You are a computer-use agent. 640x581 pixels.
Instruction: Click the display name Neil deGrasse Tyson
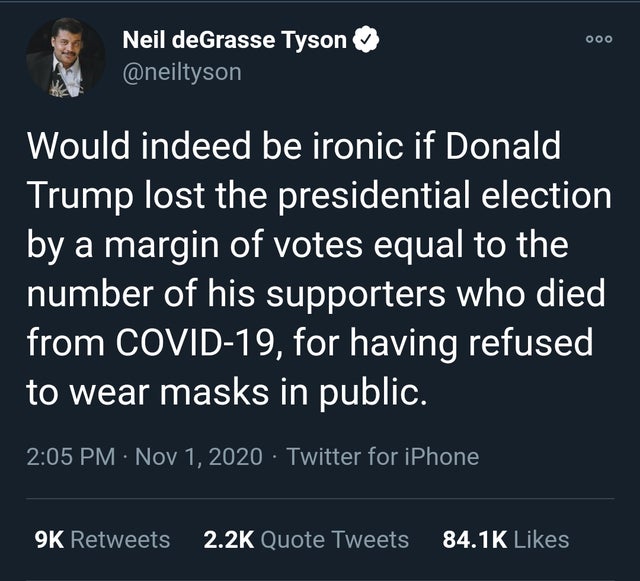234,41
